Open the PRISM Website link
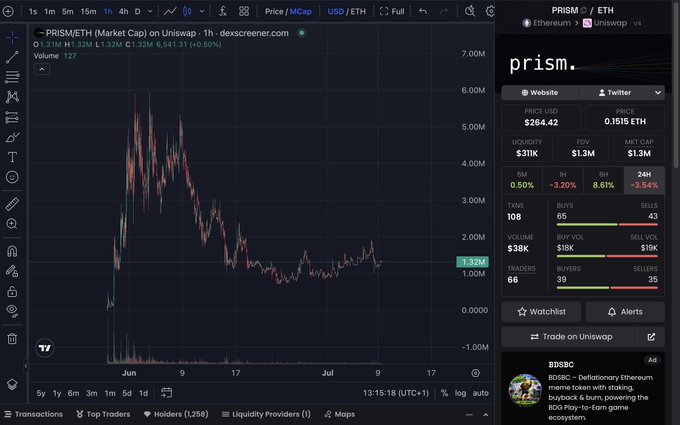Viewport: 680px width, 425px height. pos(540,92)
